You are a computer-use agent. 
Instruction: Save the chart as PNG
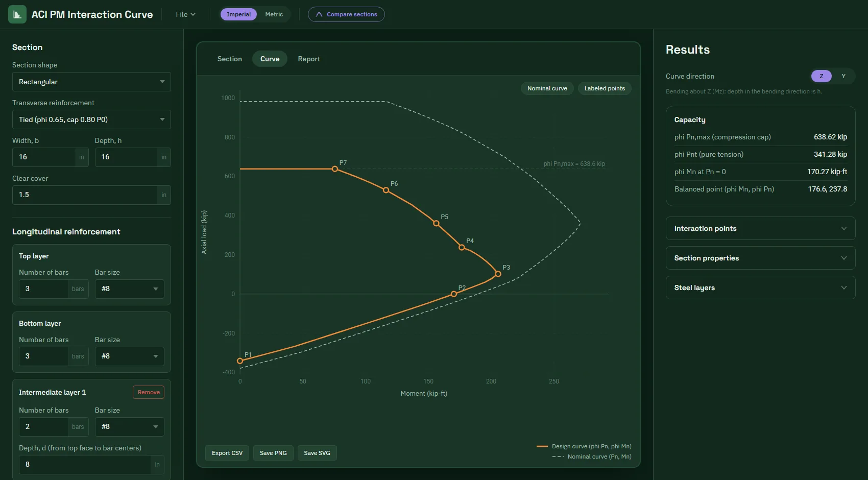[273, 453]
